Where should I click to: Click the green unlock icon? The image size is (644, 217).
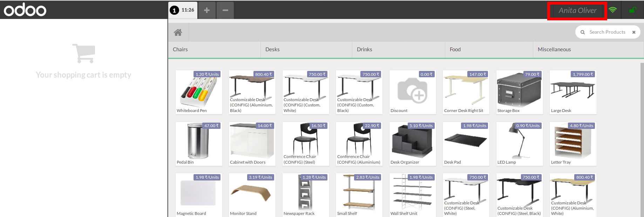632,10
